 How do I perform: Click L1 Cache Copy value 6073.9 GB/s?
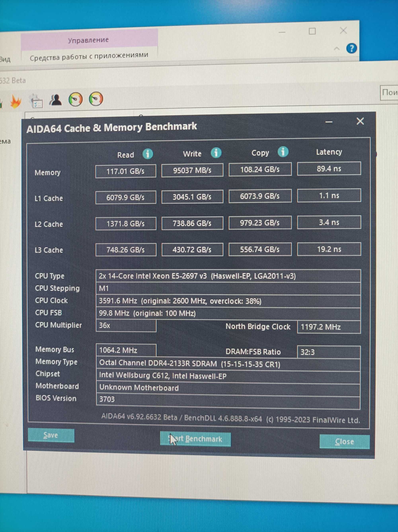click(260, 196)
